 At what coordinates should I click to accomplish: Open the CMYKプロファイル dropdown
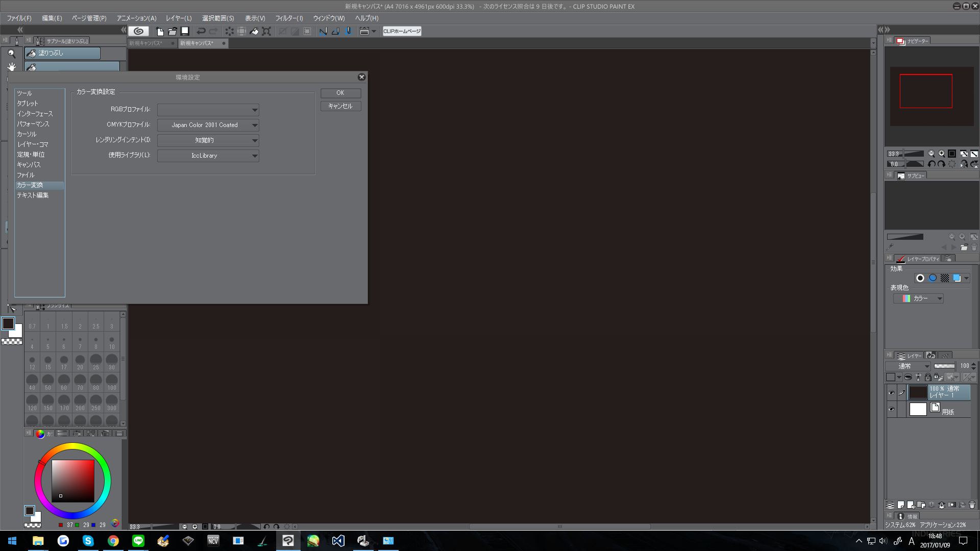click(208, 125)
